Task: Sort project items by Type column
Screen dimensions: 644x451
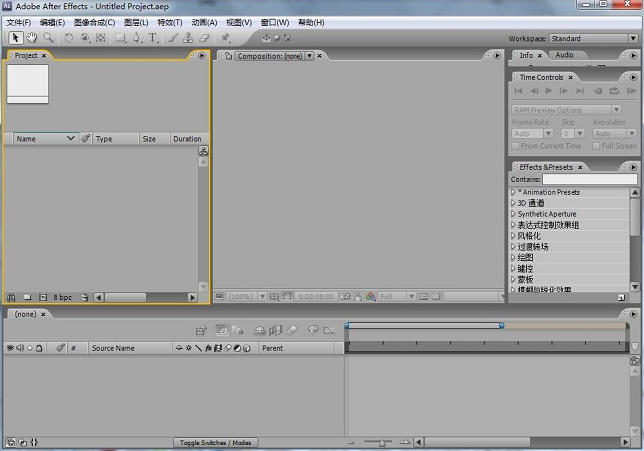Action: 116,139
